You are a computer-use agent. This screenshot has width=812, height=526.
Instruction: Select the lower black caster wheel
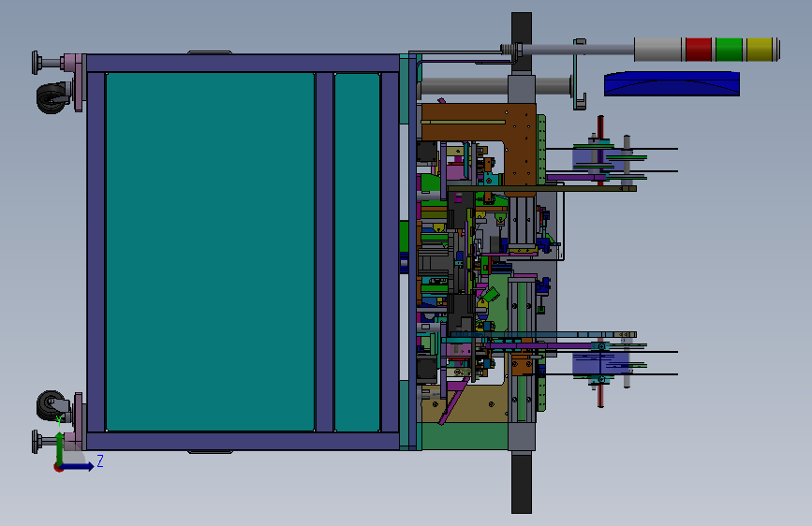tap(51, 405)
